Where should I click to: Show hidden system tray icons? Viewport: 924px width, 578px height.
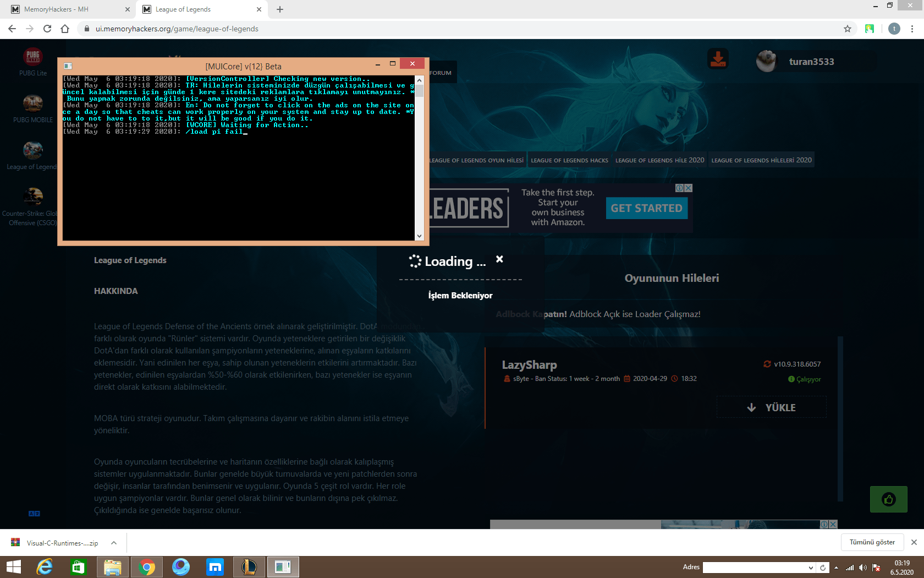pos(836,568)
